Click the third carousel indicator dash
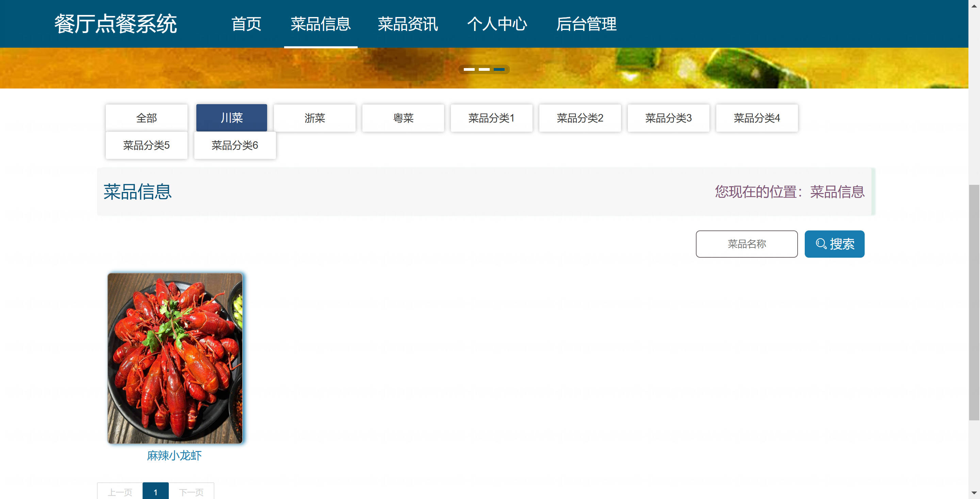The height and width of the screenshot is (499, 980). pyautogui.click(x=499, y=69)
